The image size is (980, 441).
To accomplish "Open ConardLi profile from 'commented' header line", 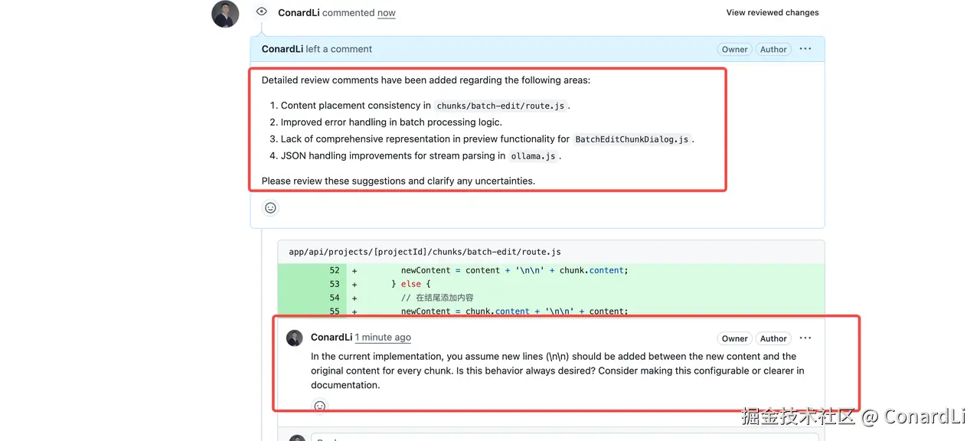I will [299, 13].
